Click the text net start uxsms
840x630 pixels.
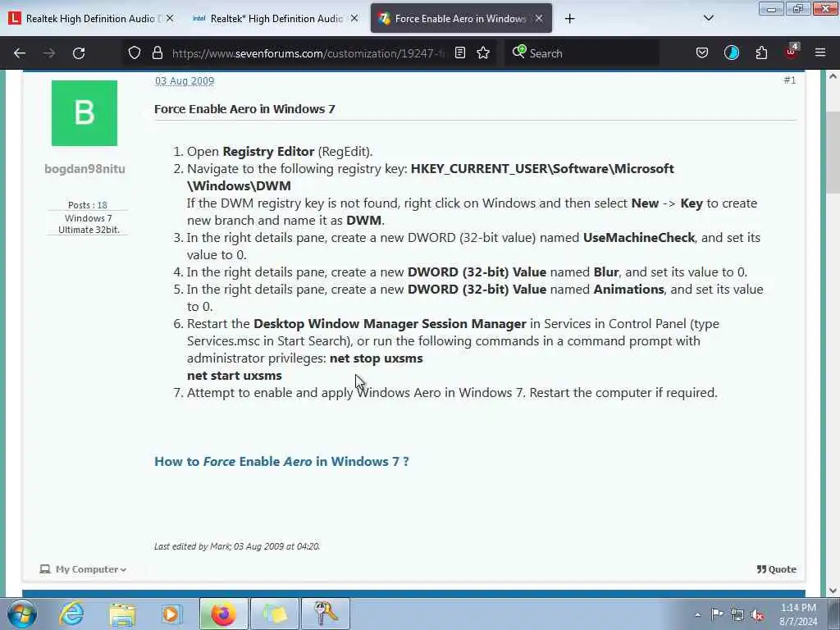point(234,376)
